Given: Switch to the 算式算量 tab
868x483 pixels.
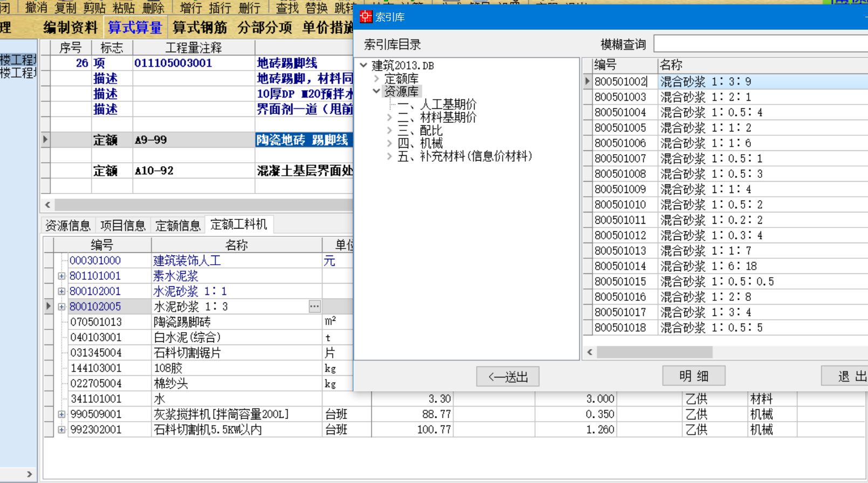Looking at the screenshot, I should (x=135, y=27).
